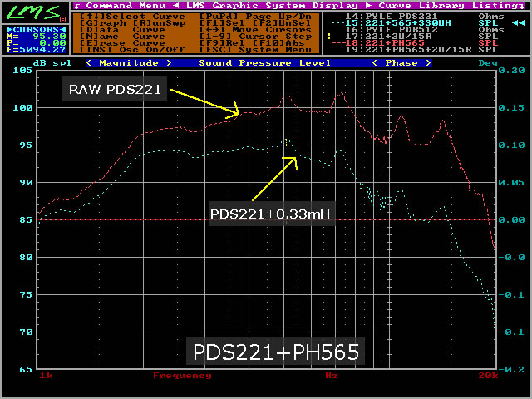Choose the [G]raph command
The height and width of the screenshot is (399, 532).
[x=103, y=23]
